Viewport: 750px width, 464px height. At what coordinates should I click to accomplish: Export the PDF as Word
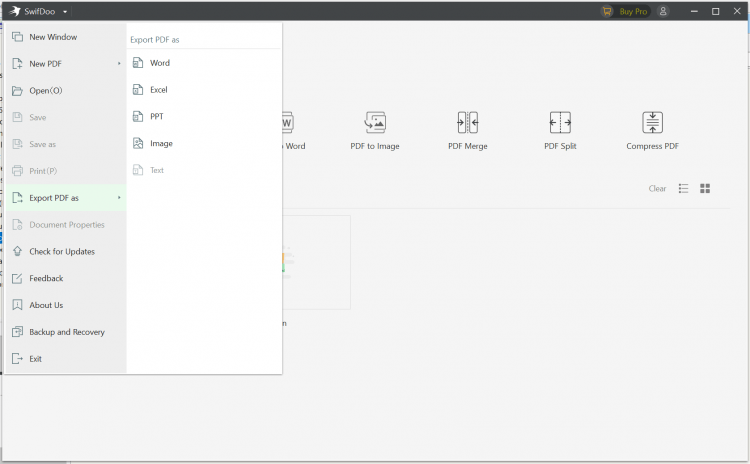[204, 63]
